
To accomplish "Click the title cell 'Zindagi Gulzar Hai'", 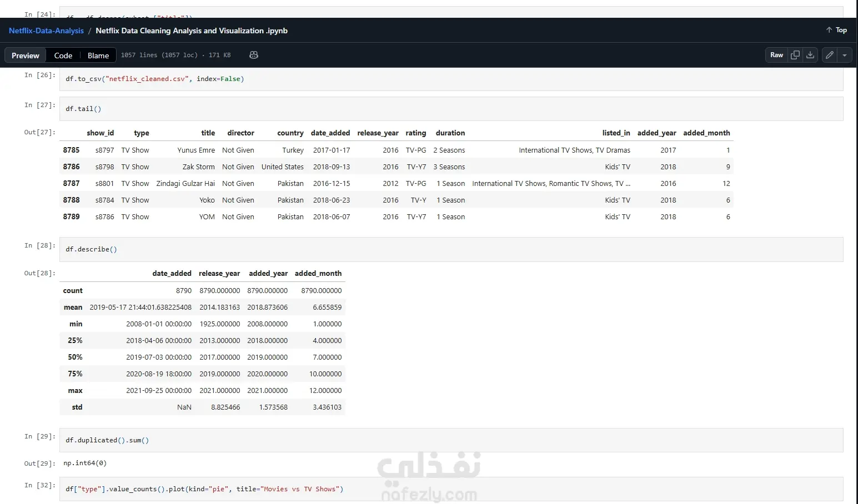I will click(185, 184).
